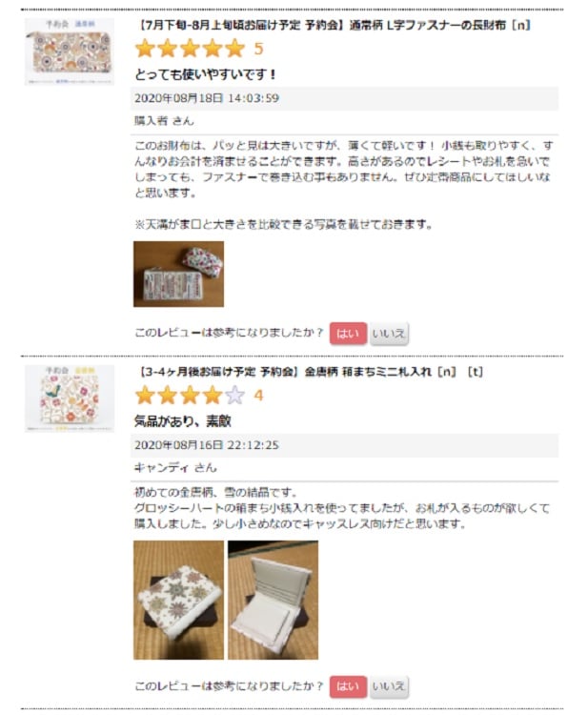Open the L字ファスナーの長財布 product thumbnail
Image resolution: width=588 pixels, height=715 pixels.
pos(70,51)
